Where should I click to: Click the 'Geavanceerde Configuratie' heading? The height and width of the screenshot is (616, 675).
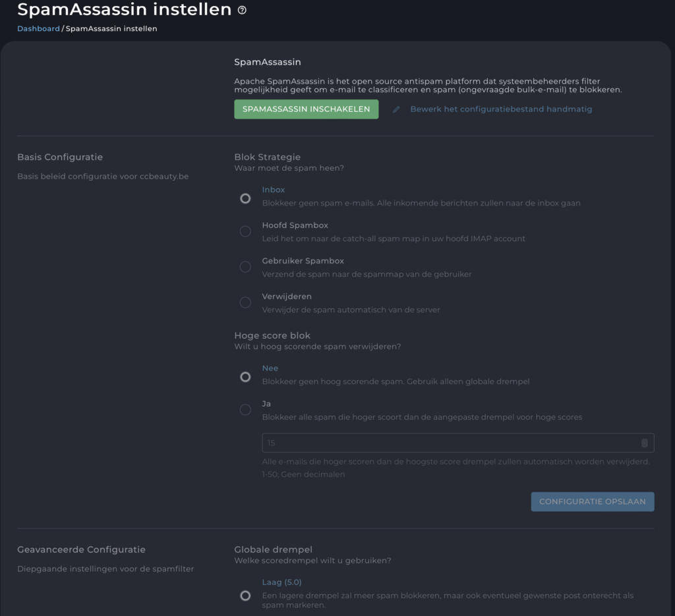coord(81,549)
